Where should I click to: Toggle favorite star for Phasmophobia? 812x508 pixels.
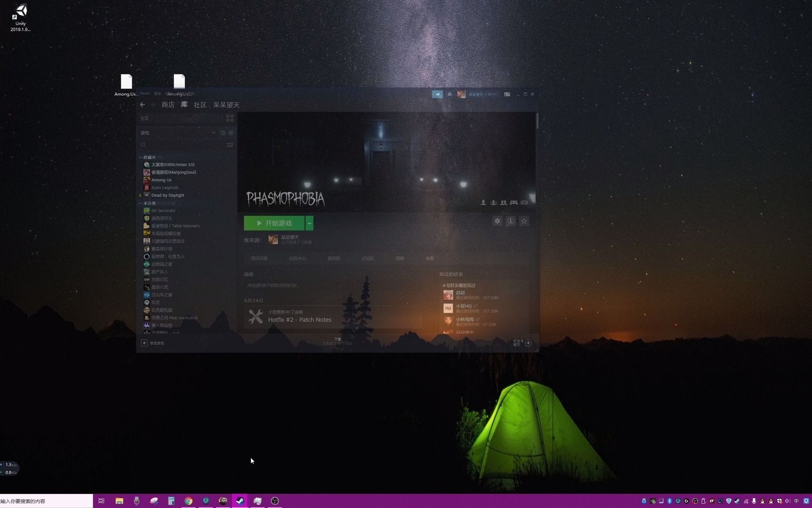pos(524,221)
